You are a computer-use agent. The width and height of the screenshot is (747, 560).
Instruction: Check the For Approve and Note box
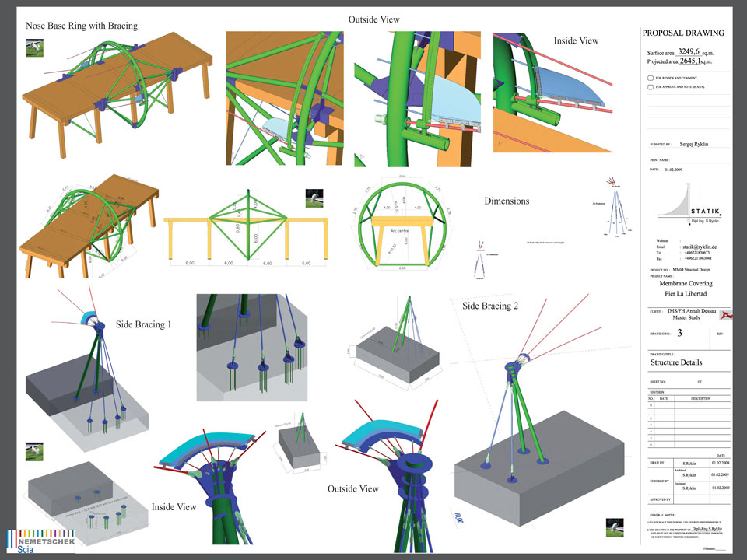650,88
